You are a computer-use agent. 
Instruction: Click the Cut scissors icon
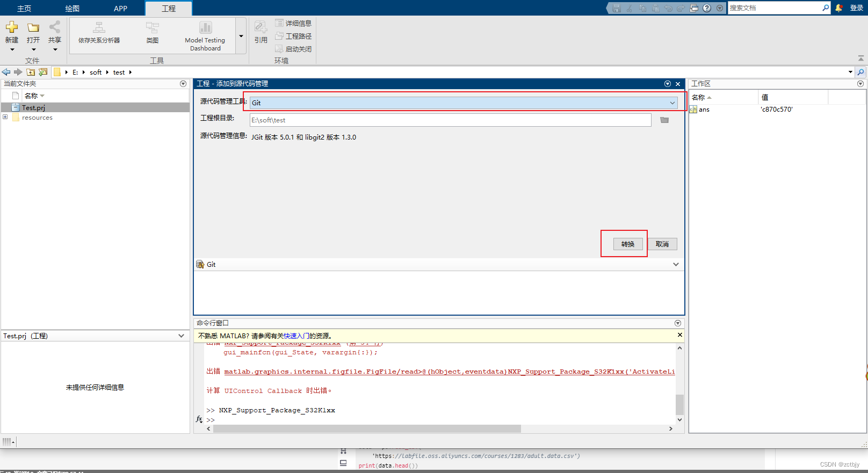(x=630, y=8)
